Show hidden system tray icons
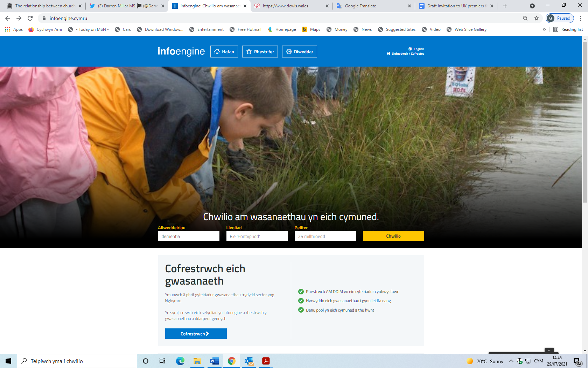This screenshot has width=588, height=368. 511,361
